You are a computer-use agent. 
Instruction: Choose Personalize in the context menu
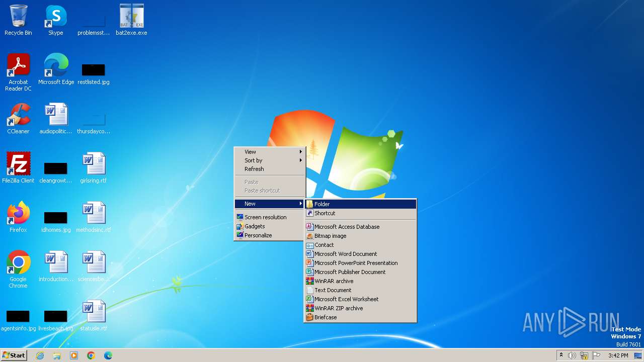(x=270, y=235)
